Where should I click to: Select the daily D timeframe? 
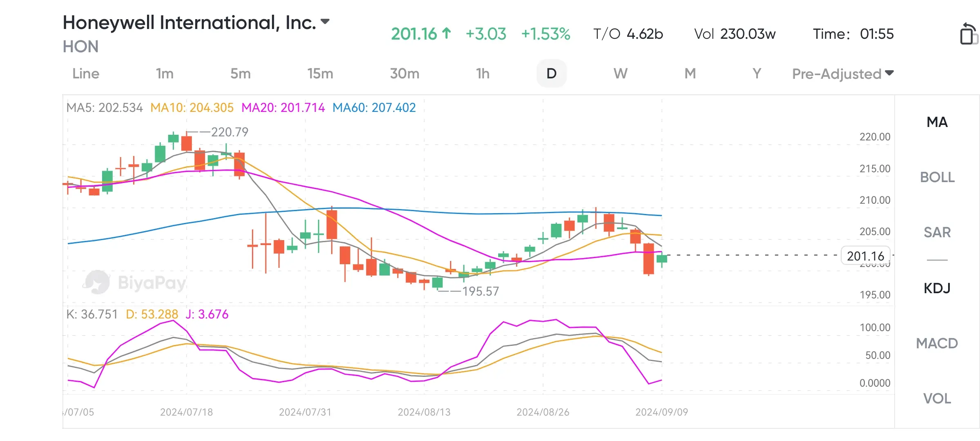551,73
